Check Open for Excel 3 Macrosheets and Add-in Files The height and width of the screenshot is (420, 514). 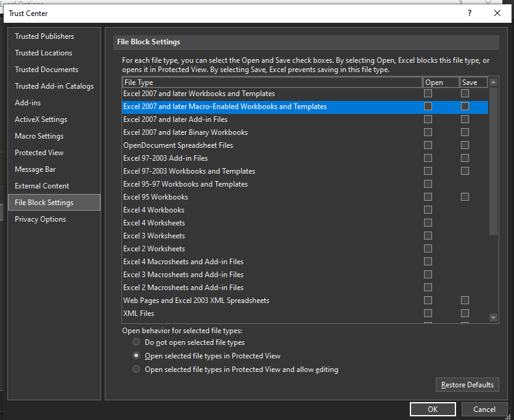click(428, 275)
